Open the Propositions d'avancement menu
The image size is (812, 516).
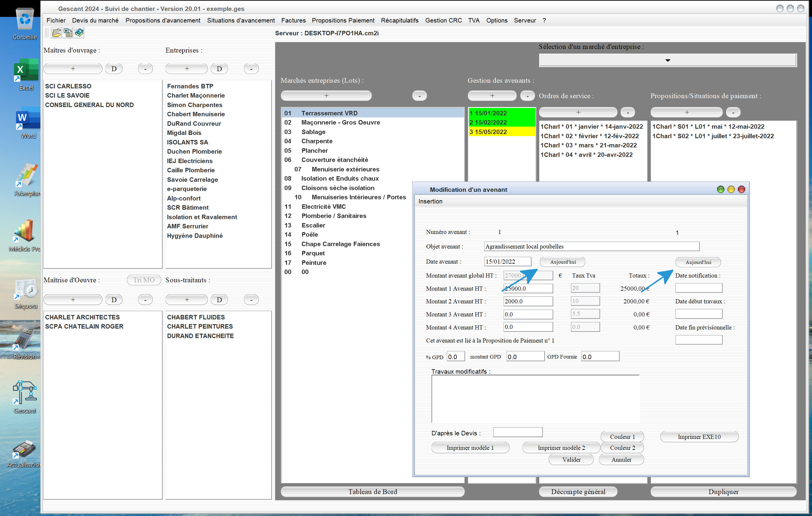click(163, 20)
